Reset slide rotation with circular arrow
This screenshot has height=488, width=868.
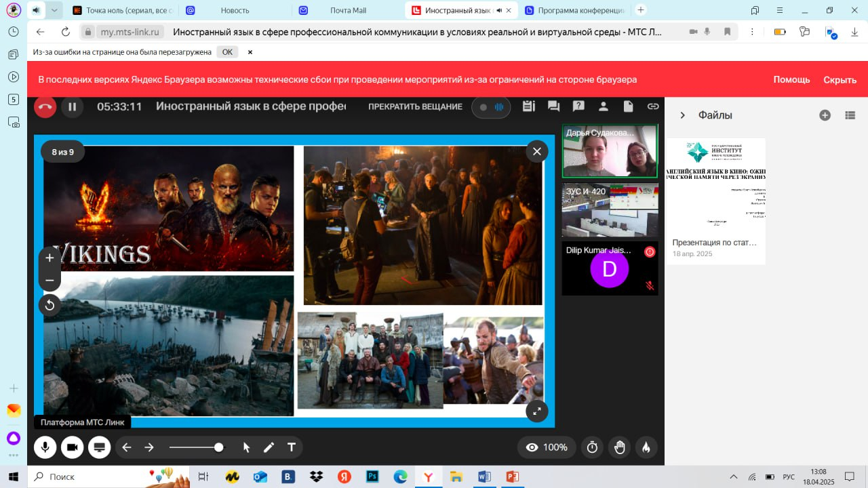pyautogui.click(x=50, y=305)
